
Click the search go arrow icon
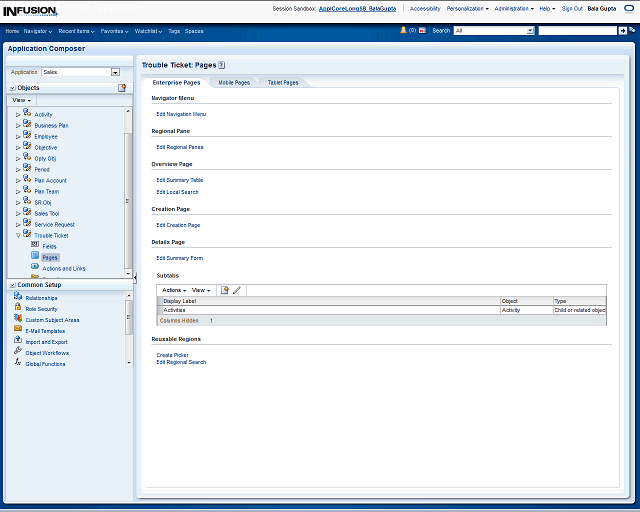click(x=623, y=31)
